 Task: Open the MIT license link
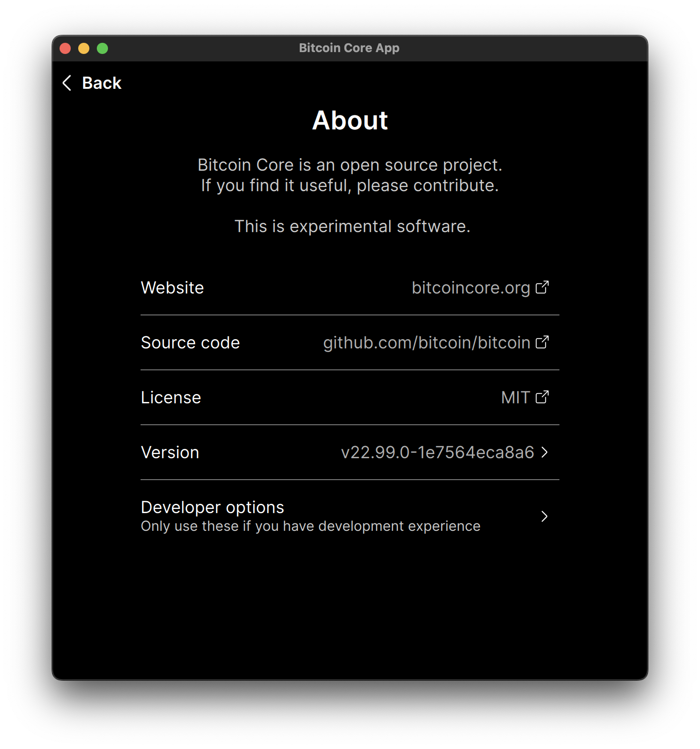click(x=515, y=398)
